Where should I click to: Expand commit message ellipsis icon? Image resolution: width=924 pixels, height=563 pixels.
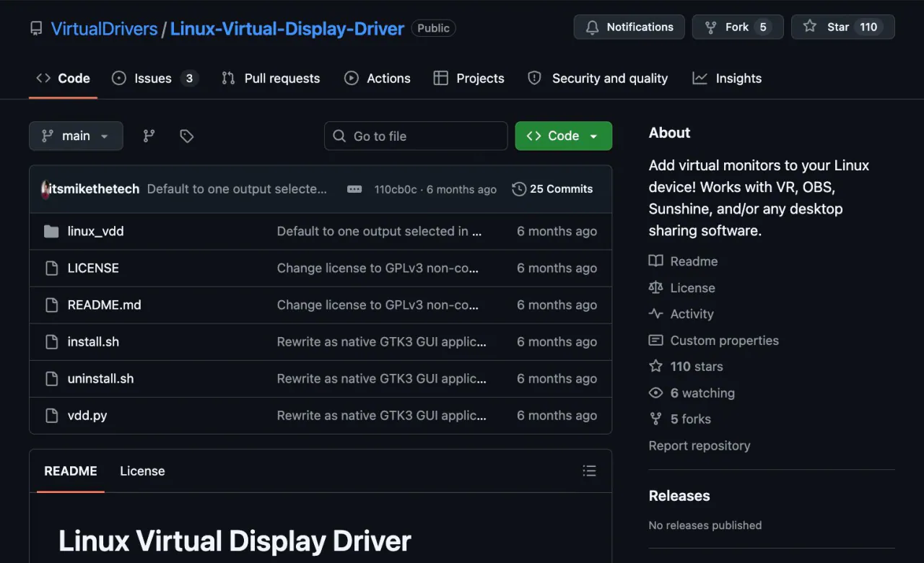[354, 189]
